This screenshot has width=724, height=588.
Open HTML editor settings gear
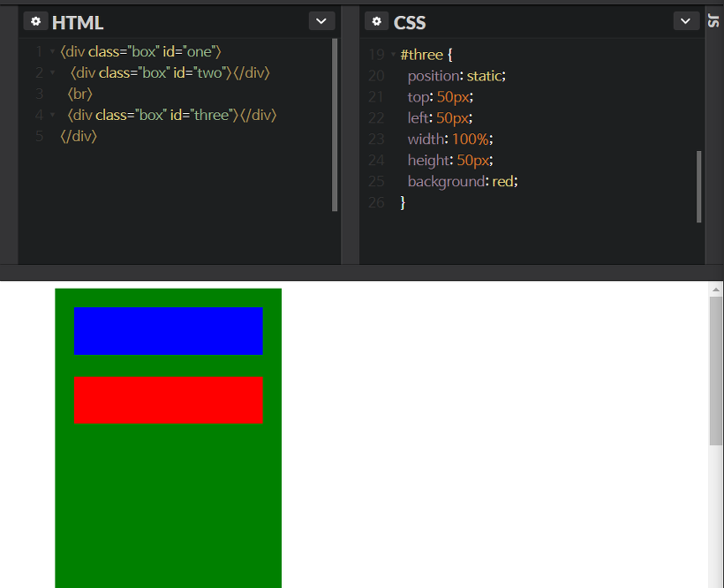point(35,21)
